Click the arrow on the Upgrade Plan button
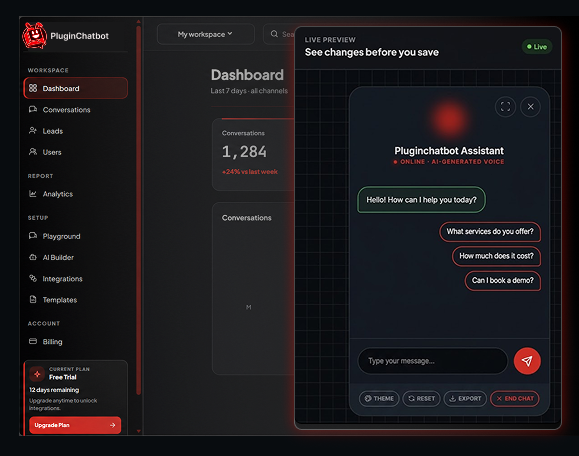Viewport: 579px width, 456px height. pos(113,425)
